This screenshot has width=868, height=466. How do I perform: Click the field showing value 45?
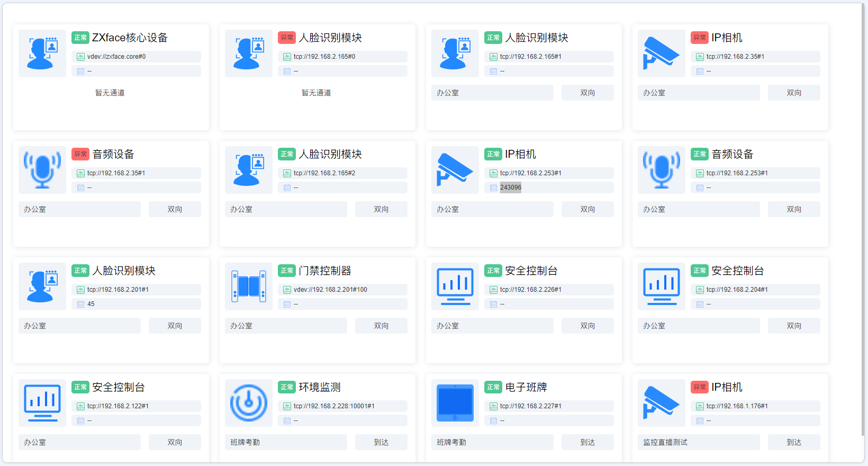point(91,304)
